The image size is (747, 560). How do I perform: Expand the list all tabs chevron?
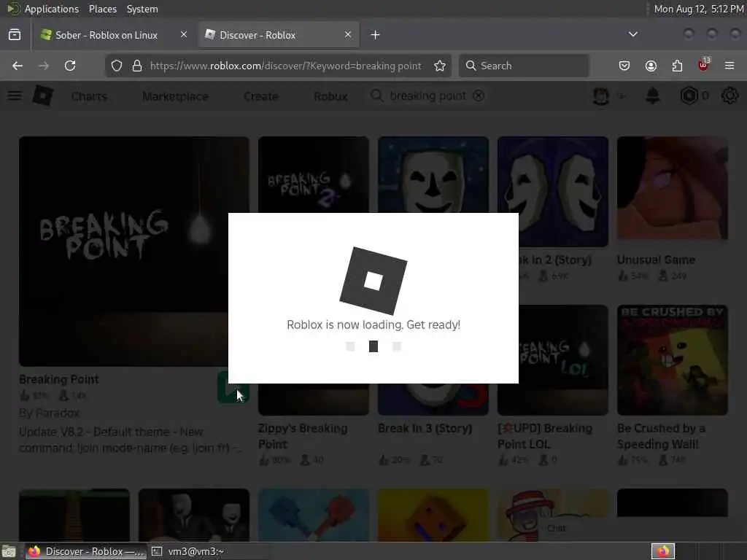(633, 34)
